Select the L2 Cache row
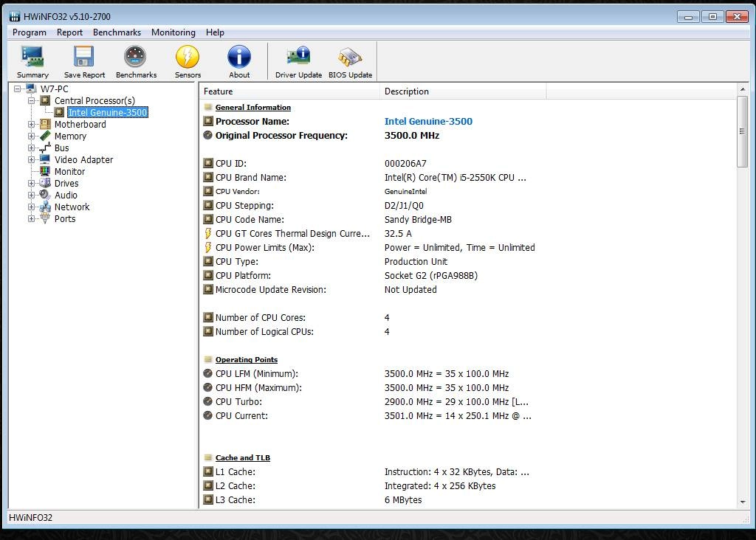The height and width of the screenshot is (540, 756). [467, 485]
